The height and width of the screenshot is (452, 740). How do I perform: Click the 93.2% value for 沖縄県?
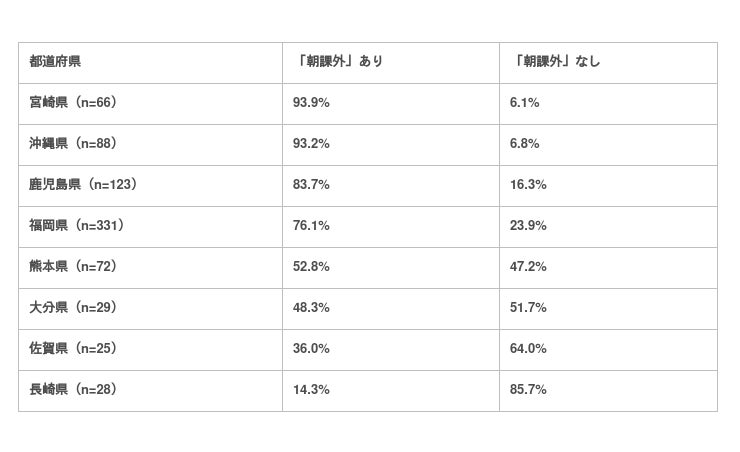[312, 144]
